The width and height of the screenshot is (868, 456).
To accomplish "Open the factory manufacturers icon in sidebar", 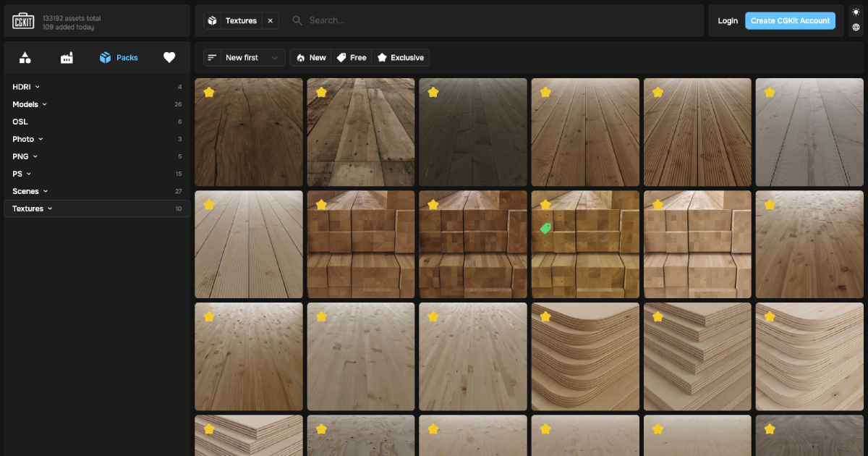I will (67, 58).
